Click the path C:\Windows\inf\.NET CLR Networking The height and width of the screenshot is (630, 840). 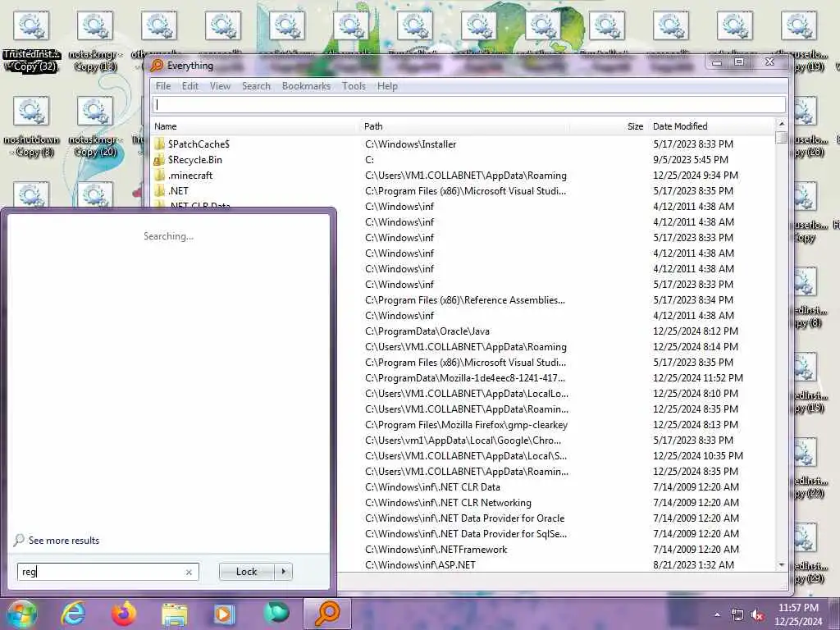click(448, 503)
